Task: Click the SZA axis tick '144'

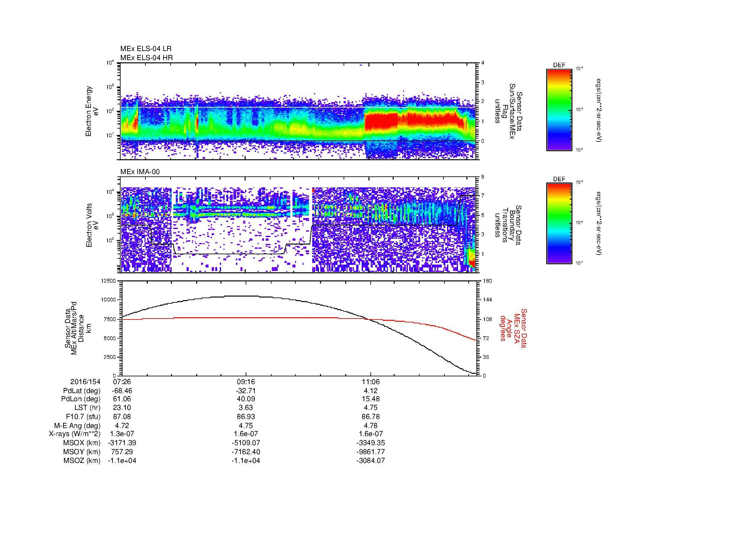Action: coord(487,300)
